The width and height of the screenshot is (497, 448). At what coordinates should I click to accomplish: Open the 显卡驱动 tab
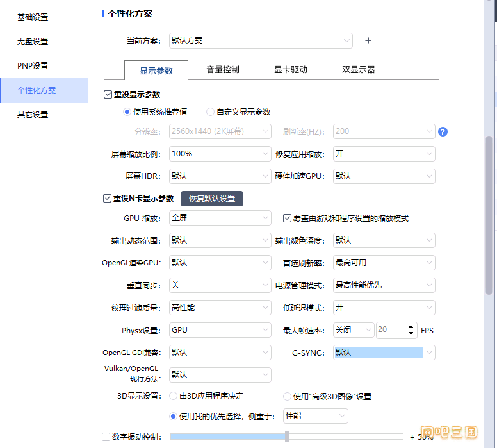pyautogui.click(x=291, y=69)
